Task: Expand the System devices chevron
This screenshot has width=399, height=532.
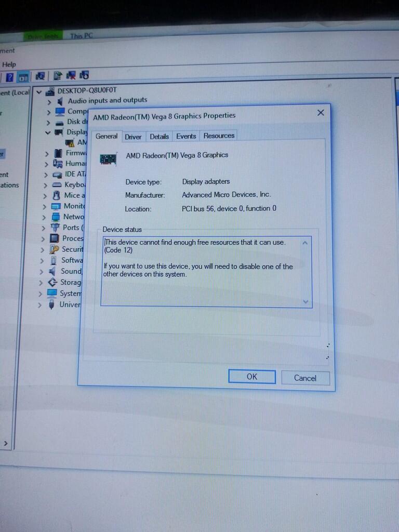Action: click(x=41, y=294)
